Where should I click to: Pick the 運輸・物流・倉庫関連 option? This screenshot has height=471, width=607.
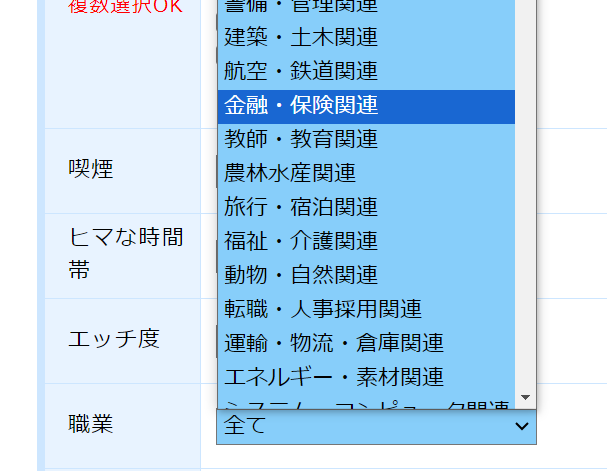(334, 343)
